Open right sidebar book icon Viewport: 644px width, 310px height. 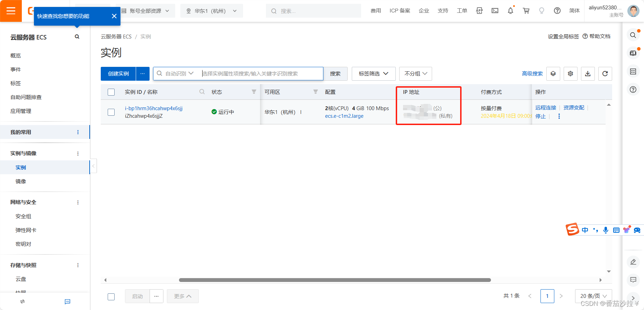tap(633, 53)
